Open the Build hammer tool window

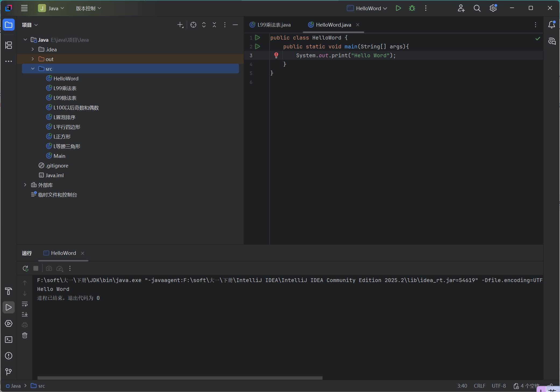click(9, 291)
